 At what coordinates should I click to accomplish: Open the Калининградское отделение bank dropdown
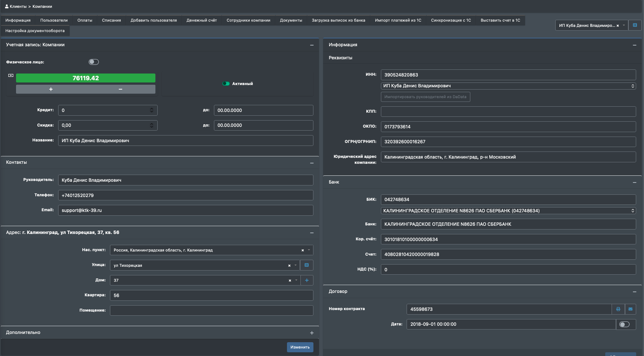(508, 211)
